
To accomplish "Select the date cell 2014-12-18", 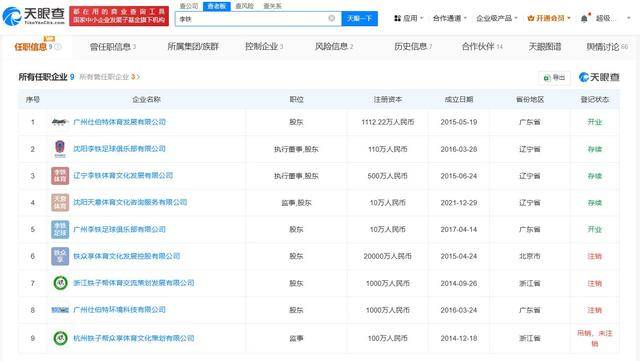I will pos(459,338).
